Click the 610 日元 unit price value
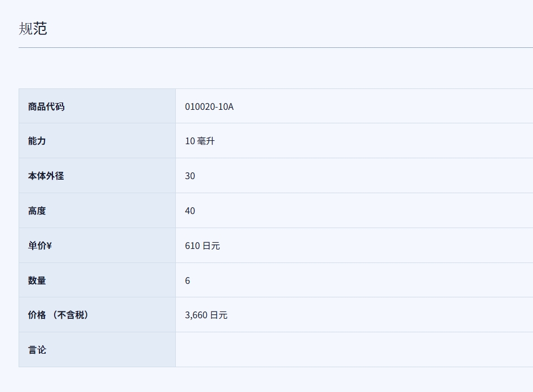 coord(202,246)
